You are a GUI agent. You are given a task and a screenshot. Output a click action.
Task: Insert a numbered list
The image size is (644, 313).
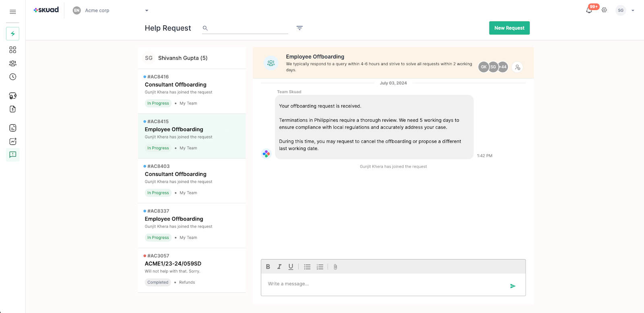point(320,267)
